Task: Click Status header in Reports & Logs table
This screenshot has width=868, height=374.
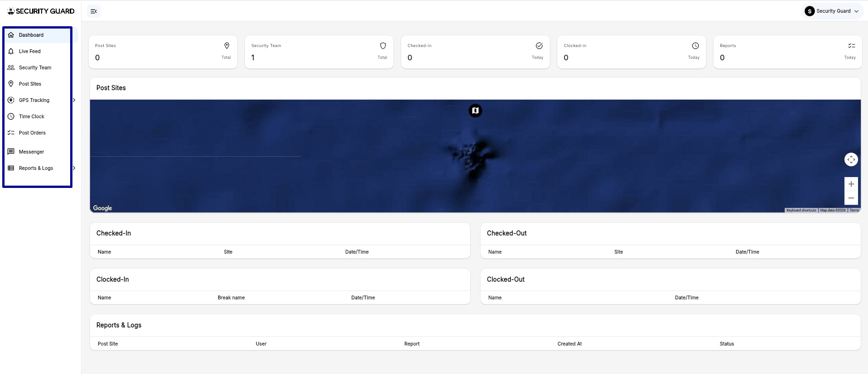Action: click(x=727, y=344)
